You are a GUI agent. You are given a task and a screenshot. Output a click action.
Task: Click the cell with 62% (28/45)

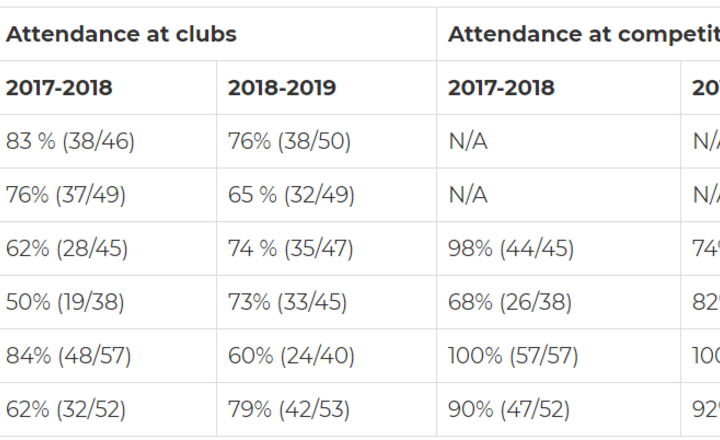[x=67, y=249]
